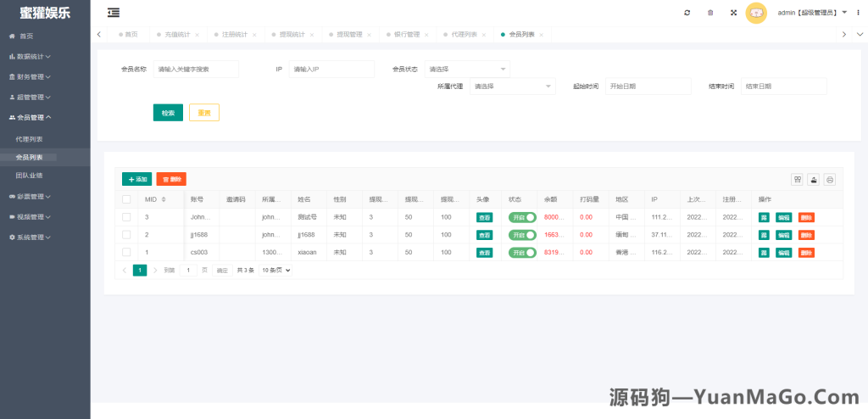Go to previous page arrow in pagination
This screenshot has width=868, height=419.
pyautogui.click(x=125, y=271)
